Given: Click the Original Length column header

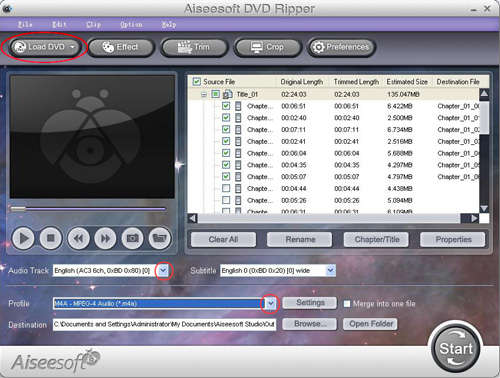Looking at the screenshot, I should click(x=302, y=82).
